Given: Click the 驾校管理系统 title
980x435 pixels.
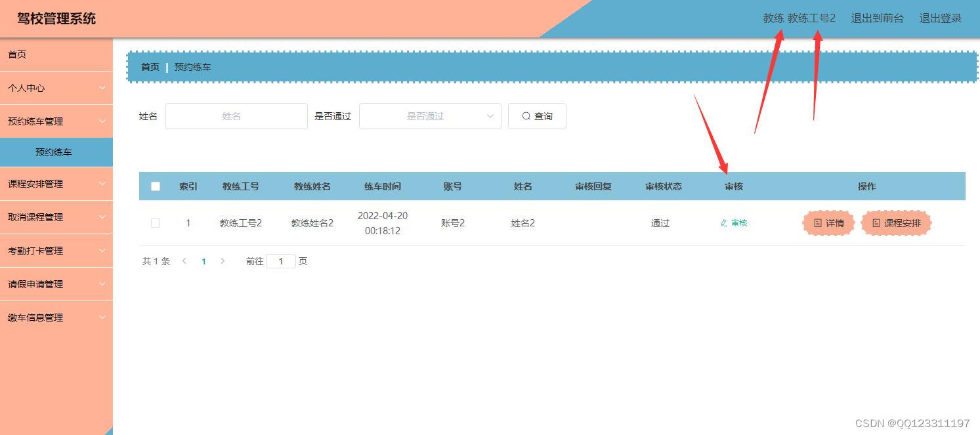Looking at the screenshot, I should pos(56,18).
